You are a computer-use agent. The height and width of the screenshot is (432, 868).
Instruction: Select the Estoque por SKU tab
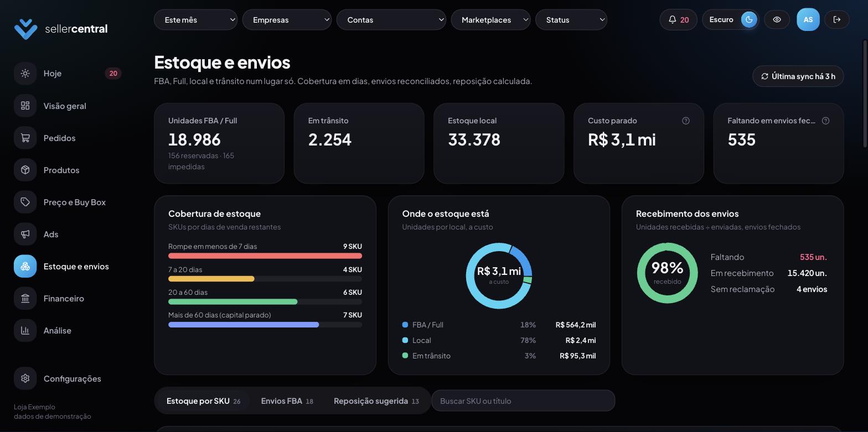(x=203, y=401)
